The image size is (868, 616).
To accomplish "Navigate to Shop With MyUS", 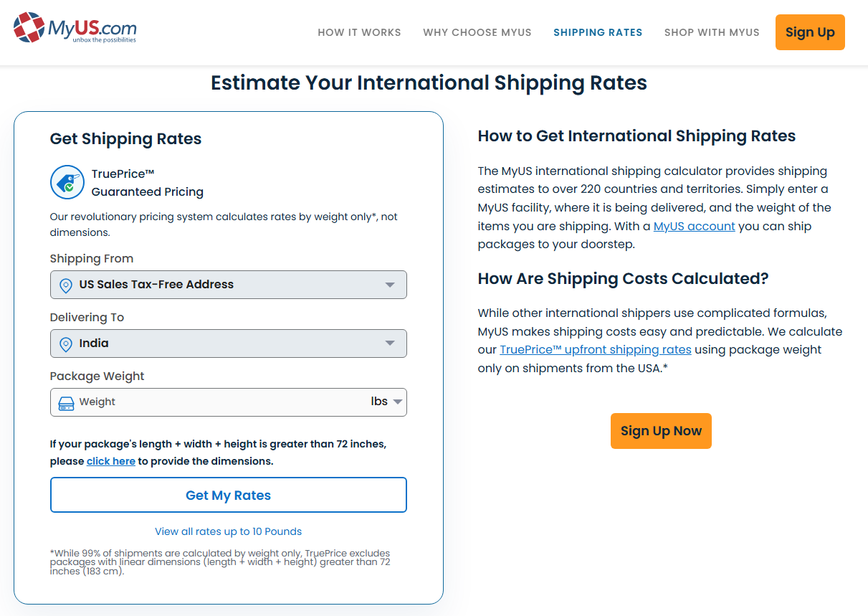I will pos(712,32).
